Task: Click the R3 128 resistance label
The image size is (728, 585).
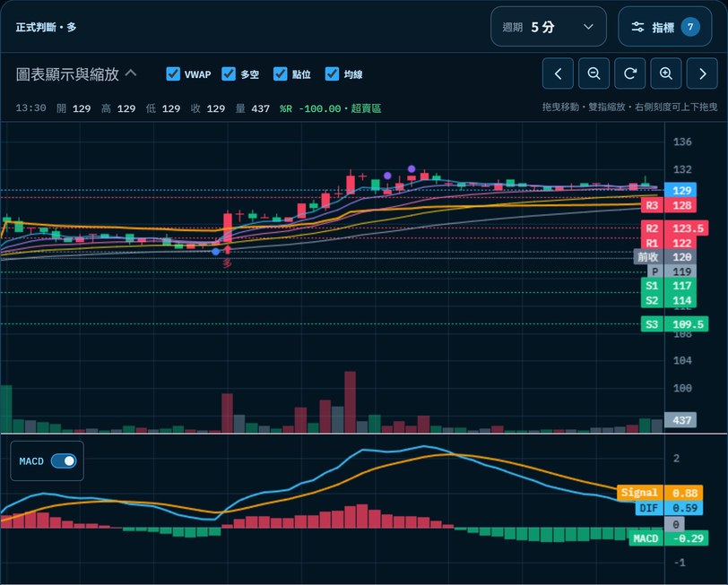Action: [x=668, y=205]
